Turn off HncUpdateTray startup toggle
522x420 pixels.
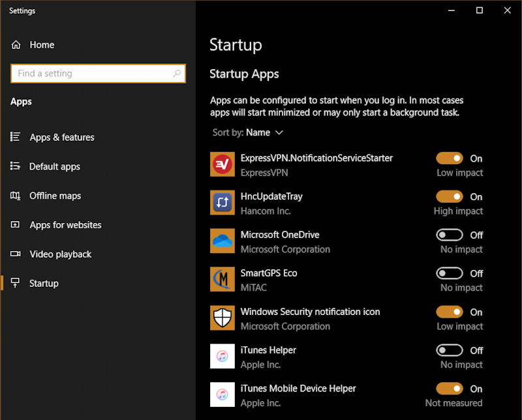(x=450, y=197)
